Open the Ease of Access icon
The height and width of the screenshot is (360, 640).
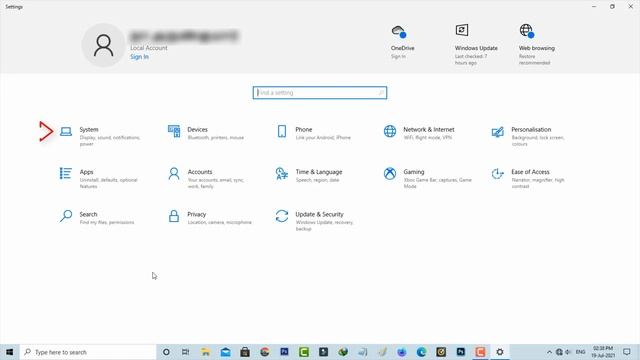pyautogui.click(x=498, y=173)
